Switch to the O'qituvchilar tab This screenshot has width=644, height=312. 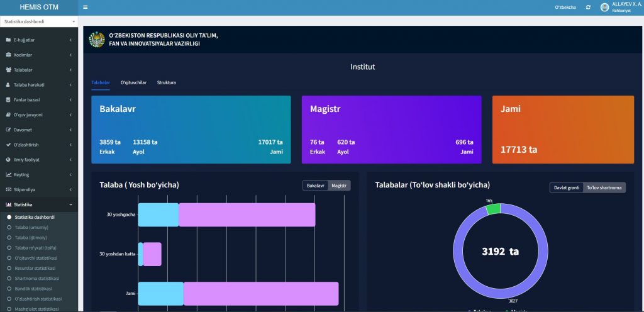click(x=133, y=82)
